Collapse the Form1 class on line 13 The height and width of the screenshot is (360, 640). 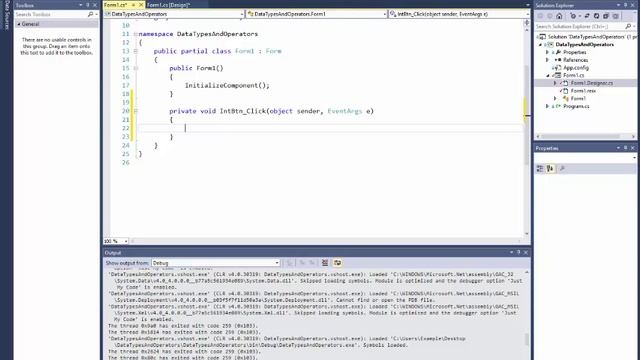pos(136,51)
